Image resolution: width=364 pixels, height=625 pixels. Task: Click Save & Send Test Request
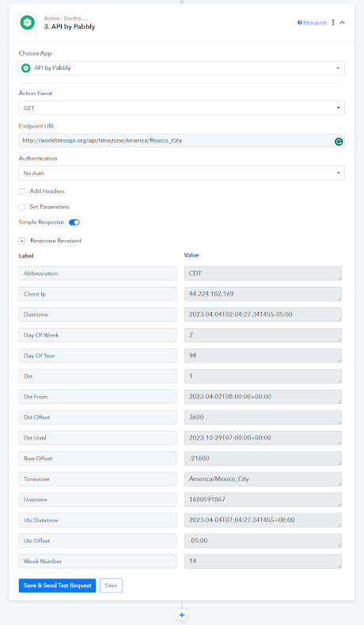pos(57,585)
